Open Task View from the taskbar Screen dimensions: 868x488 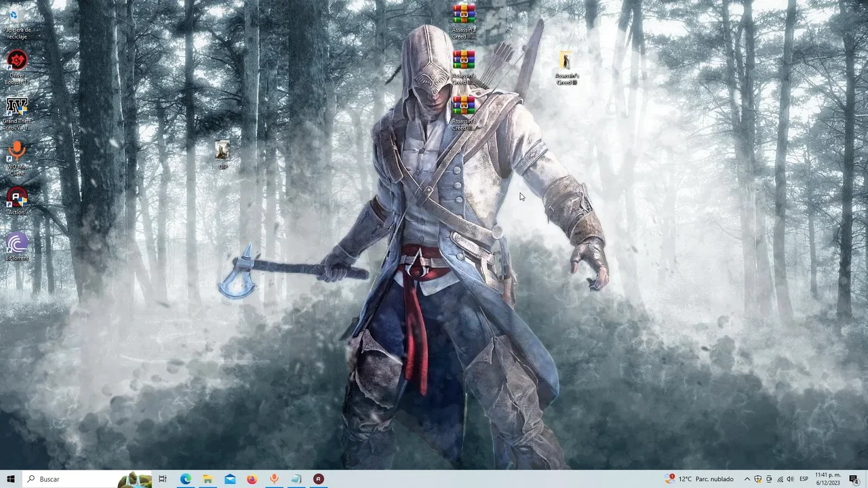(163, 479)
